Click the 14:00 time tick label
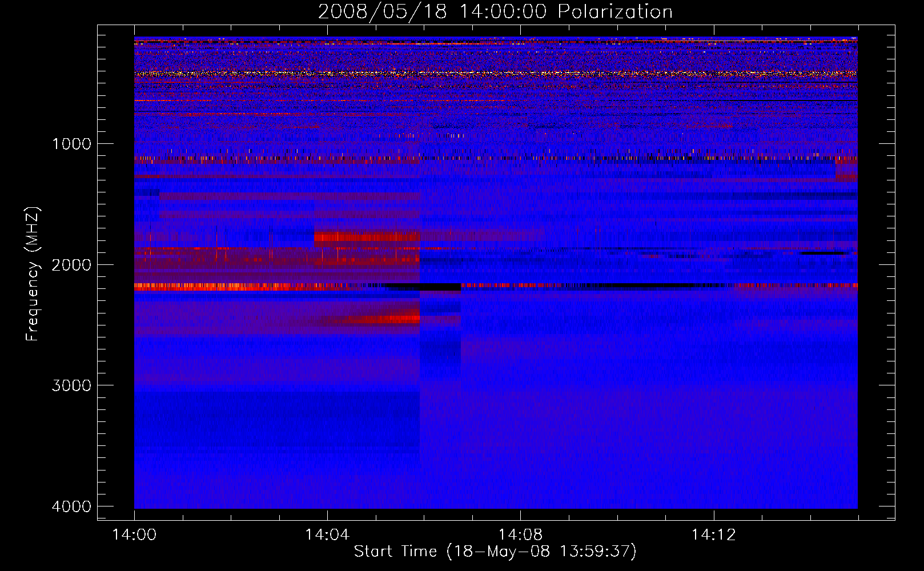Image resolution: width=924 pixels, height=571 pixels. (134, 535)
